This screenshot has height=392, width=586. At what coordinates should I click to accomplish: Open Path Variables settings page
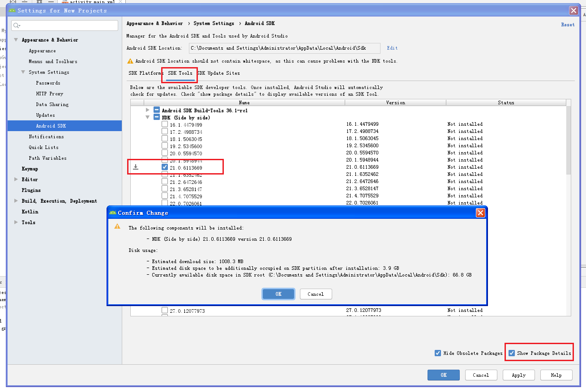point(47,158)
